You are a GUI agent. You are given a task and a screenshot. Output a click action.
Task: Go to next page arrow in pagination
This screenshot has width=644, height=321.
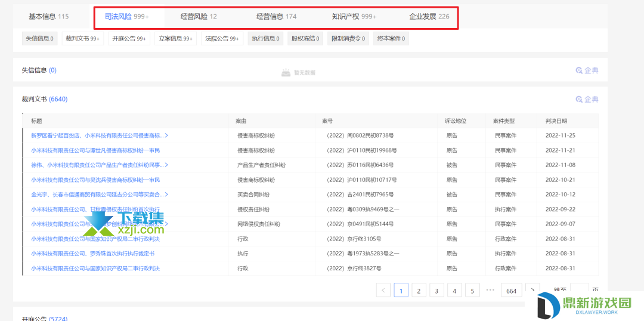(532, 290)
